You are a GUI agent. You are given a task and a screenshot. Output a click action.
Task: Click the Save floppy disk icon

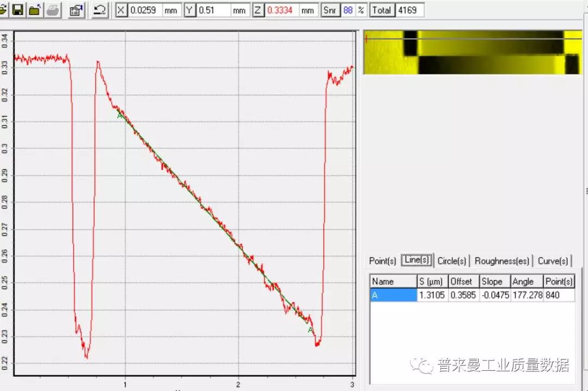pyautogui.click(x=17, y=10)
